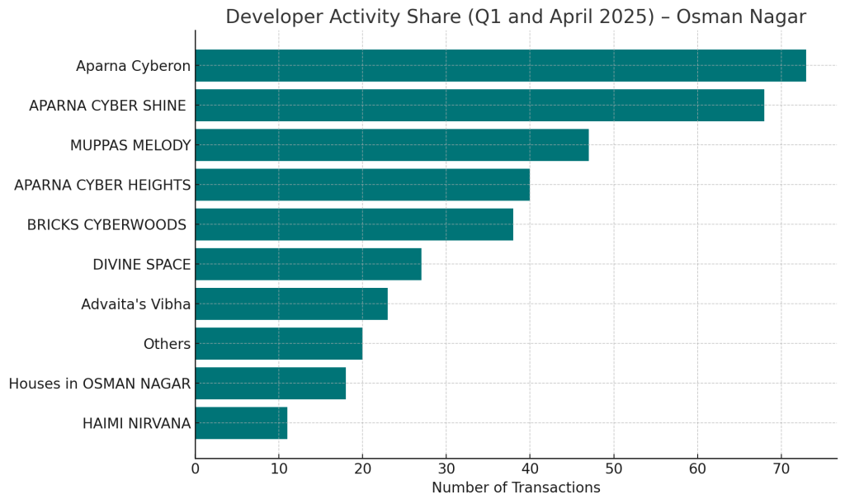Image resolution: width=845 pixels, height=504 pixels.
Task: Click the x-axis tick label 60
Action: tap(697, 469)
